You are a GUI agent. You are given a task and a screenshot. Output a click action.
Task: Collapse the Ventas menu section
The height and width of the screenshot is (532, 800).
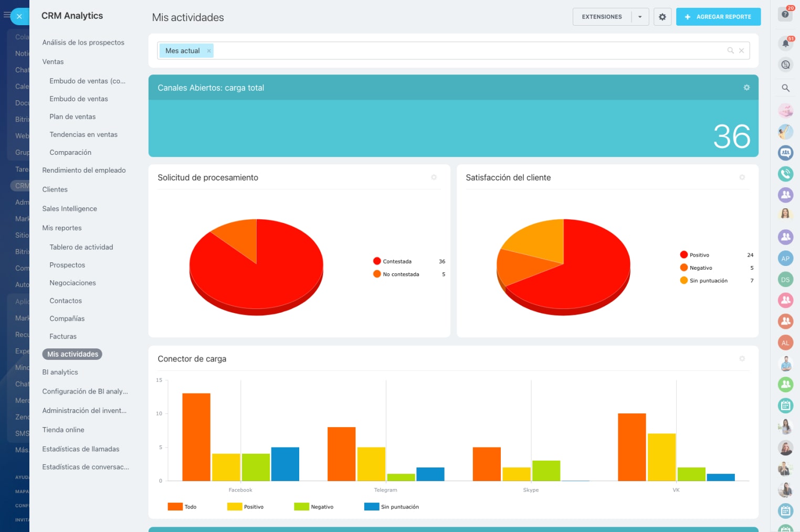click(53, 62)
